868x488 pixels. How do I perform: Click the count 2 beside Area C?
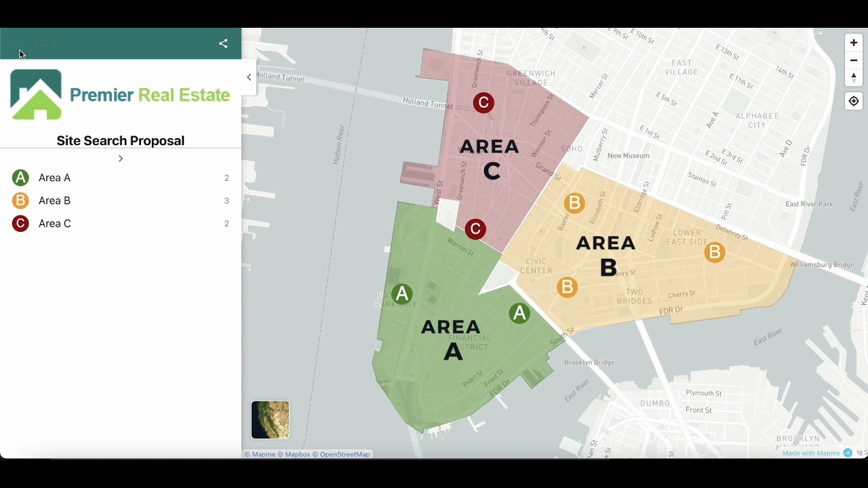(226, 224)
